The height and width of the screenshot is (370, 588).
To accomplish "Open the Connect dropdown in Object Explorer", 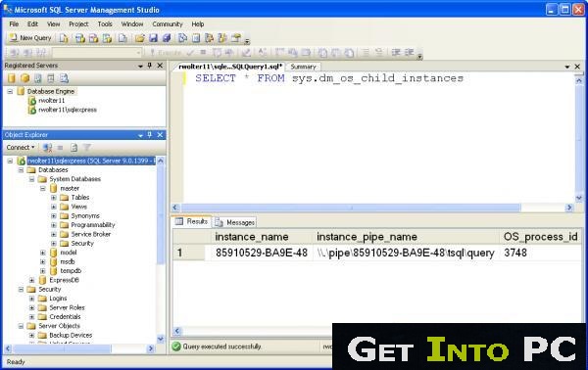I will pos(21,148).
